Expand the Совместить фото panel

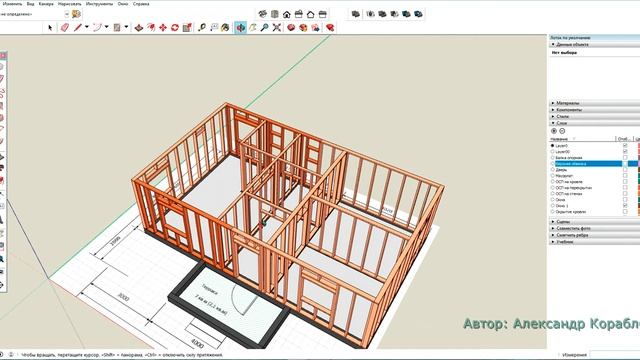(594, 228)
